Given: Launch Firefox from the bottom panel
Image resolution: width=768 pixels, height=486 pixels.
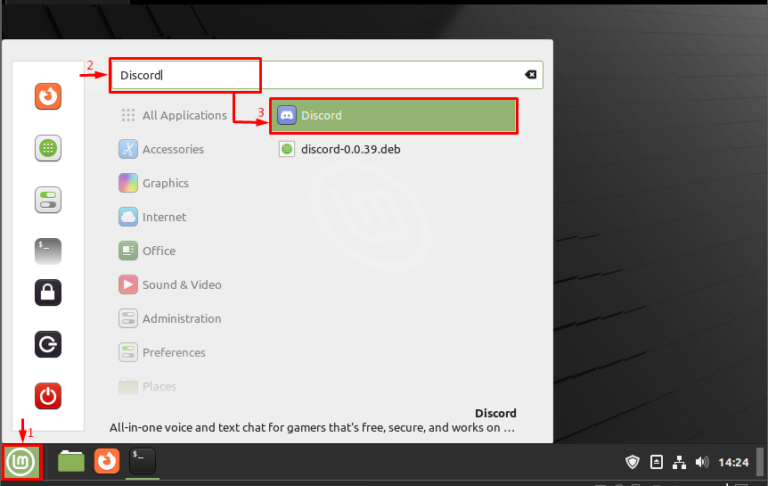Looking at the screenshot, I should [107, 461].
